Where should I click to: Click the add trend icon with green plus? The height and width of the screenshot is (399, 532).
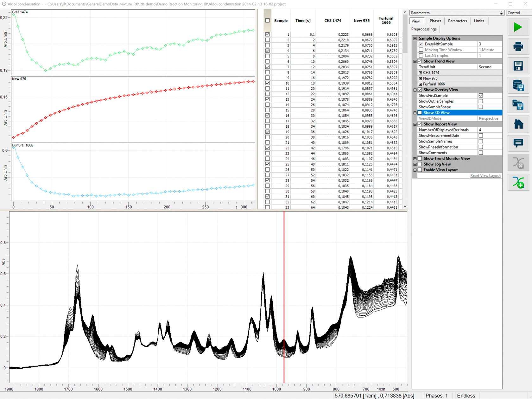[x=518, y=182]
